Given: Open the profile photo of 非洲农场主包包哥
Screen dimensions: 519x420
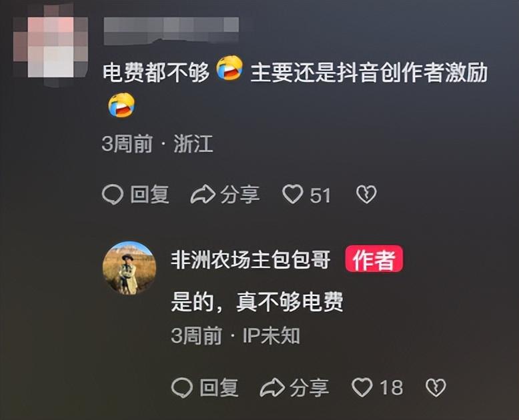Looking at the screenshot, I should tap(129, 268).
